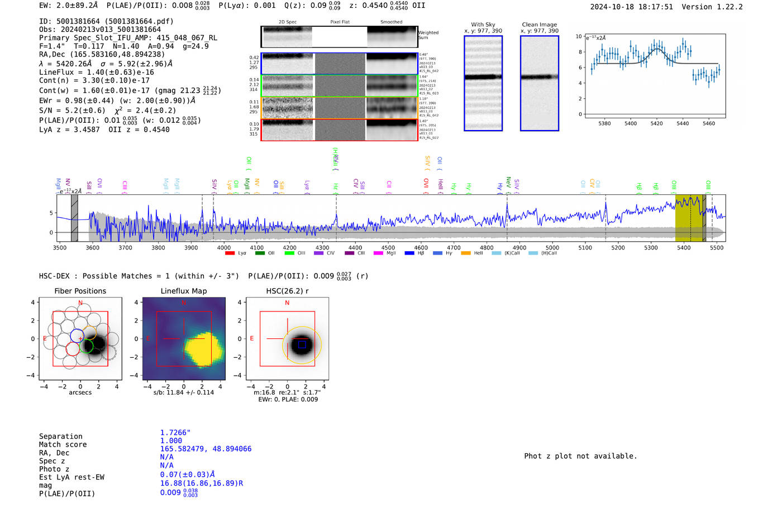Select the S/N = 5.2(±0.6) text

point(72,111)
